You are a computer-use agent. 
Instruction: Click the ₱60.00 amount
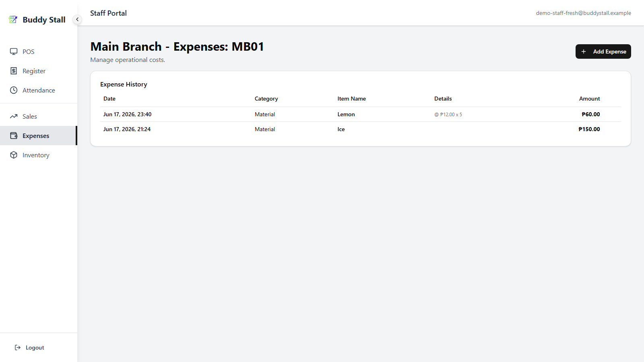coord(590,114)
